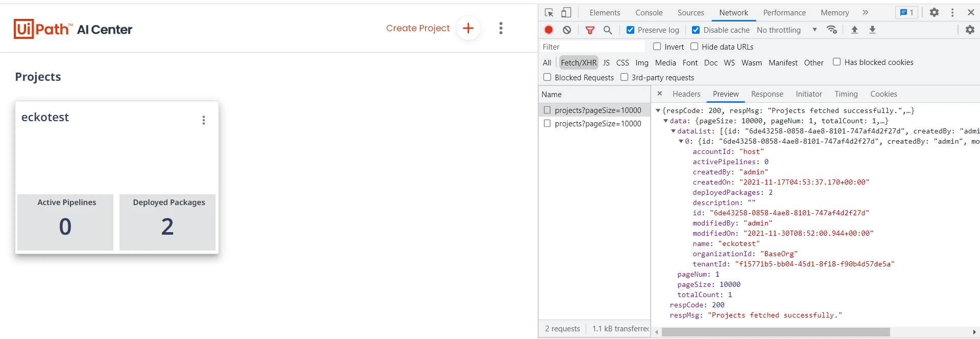Click the Create Project link

click(x=418, y=28)
